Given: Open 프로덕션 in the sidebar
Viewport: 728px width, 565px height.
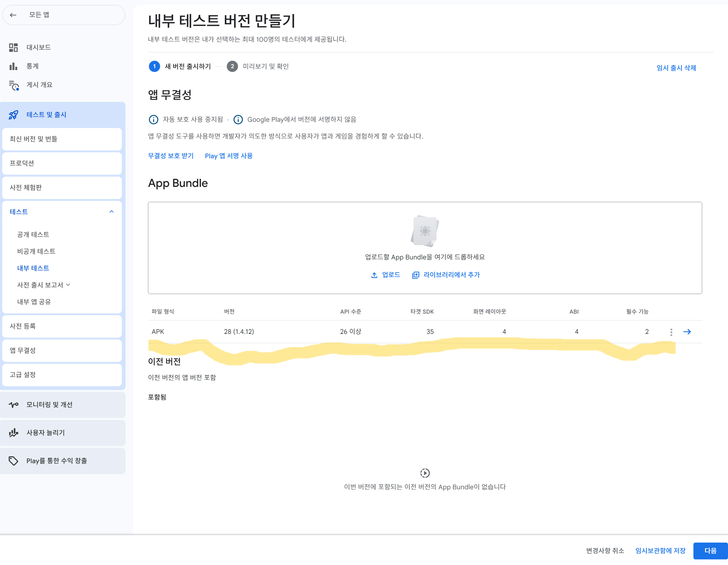Looking at the screenshot, I should tap(22, 163).
